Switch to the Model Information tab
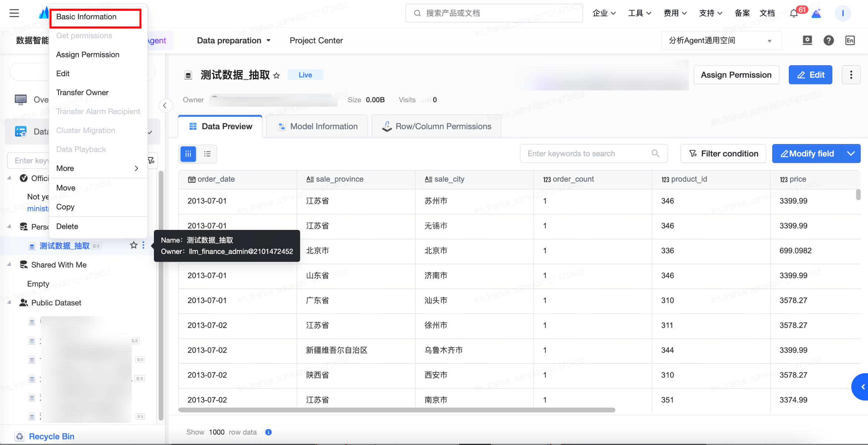Viewport: 868px width, 445px height. click(317, 127)
